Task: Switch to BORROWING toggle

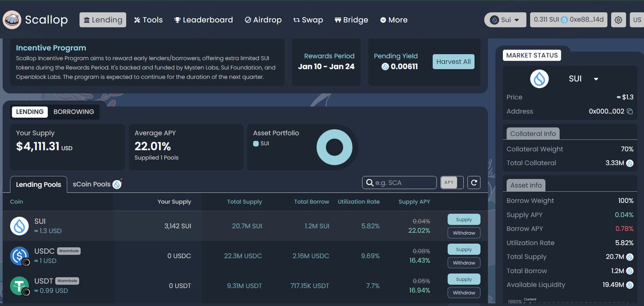Action: coord(74,112)
